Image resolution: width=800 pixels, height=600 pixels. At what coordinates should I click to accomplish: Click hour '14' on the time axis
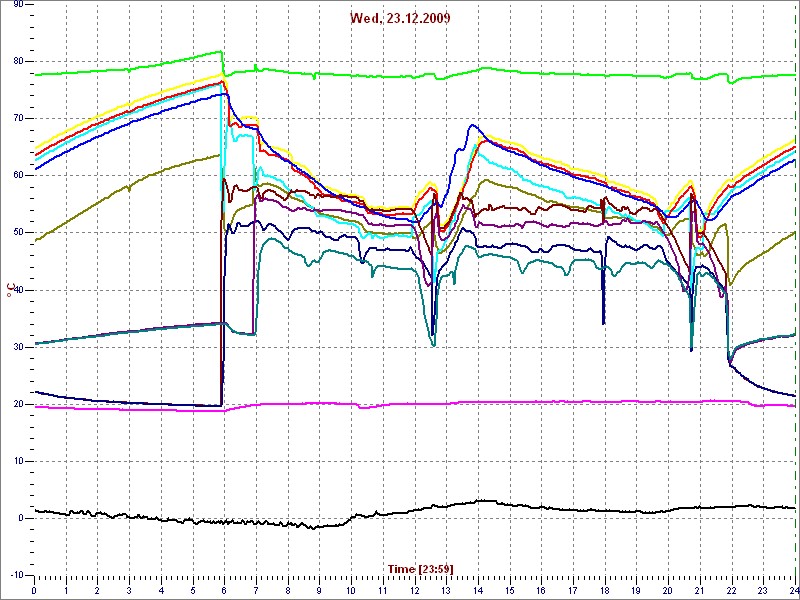(478, 590)
